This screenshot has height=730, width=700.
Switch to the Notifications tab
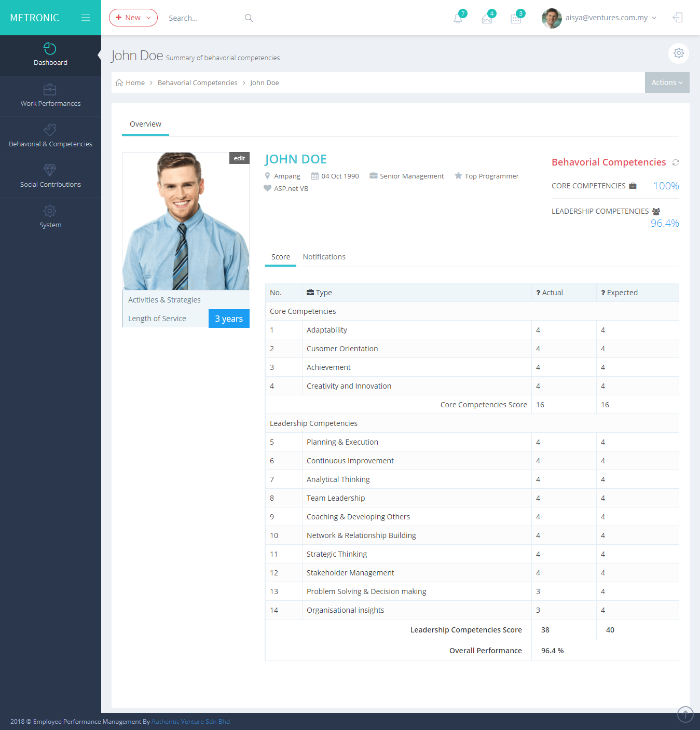tap(324, 257)
